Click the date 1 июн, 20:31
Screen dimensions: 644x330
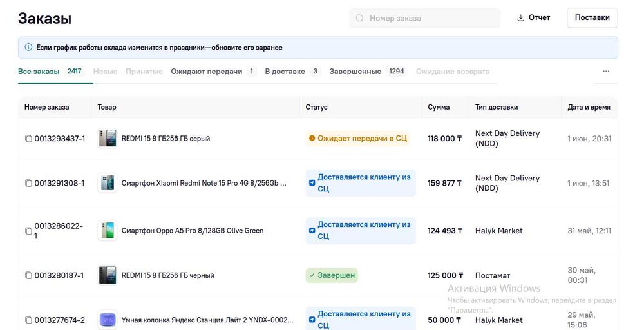589,139
